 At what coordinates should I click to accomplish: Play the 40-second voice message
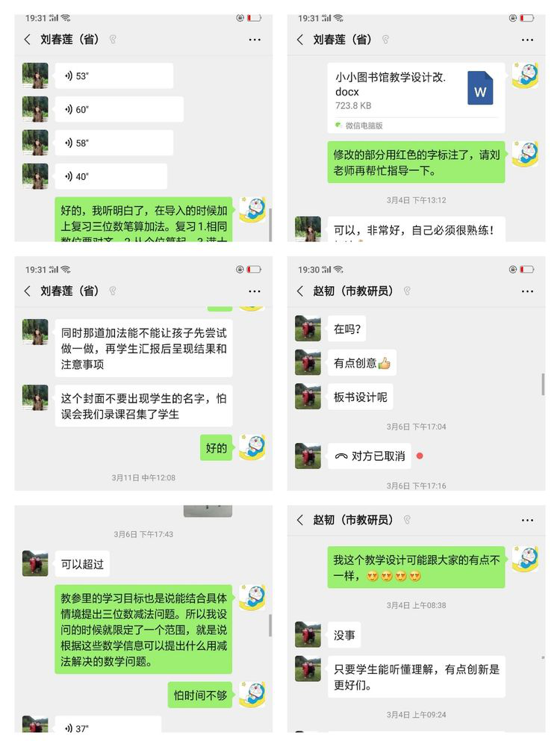pos(111,176)
